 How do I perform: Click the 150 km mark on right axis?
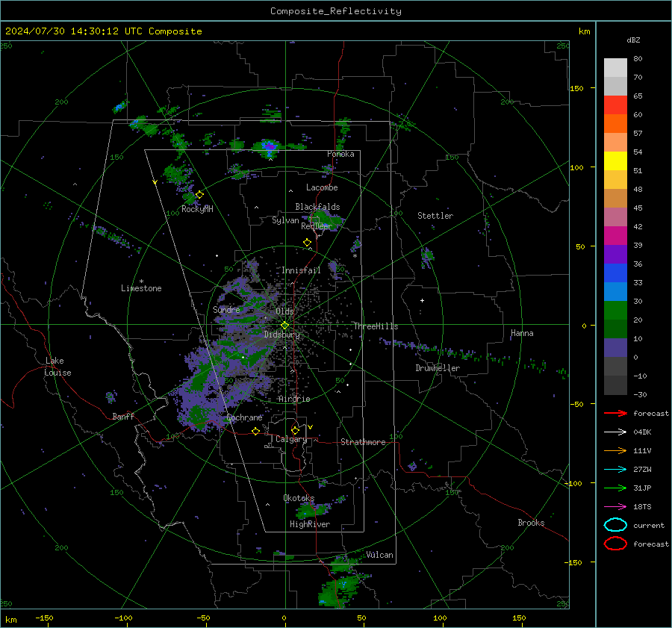577,88
